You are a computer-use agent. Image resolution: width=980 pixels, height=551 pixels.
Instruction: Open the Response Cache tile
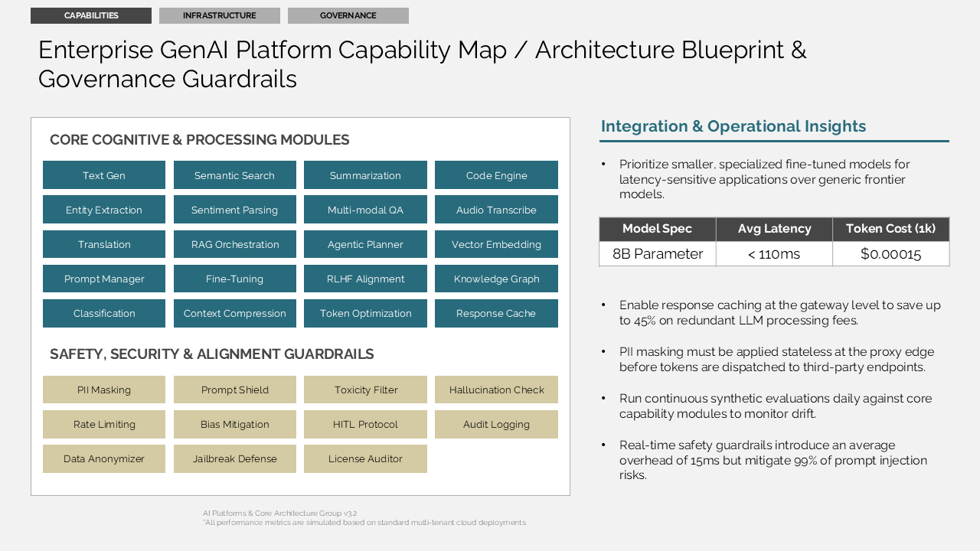tap(496, 313)
